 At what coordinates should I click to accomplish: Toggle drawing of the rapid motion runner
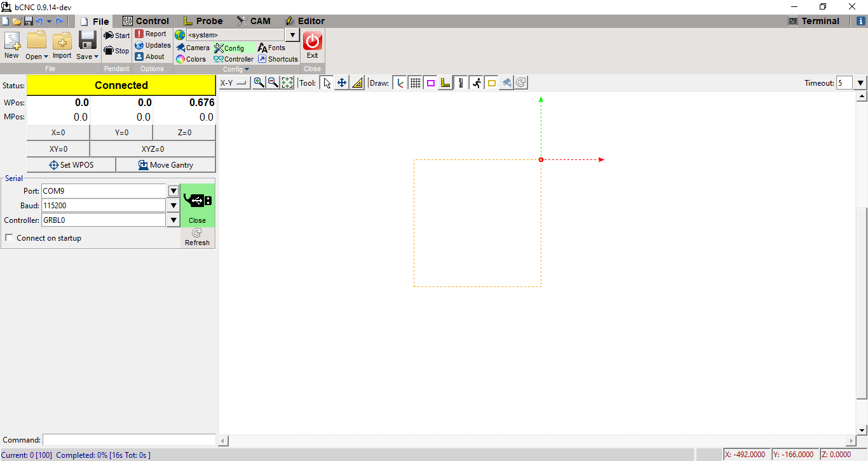[476, 83]
